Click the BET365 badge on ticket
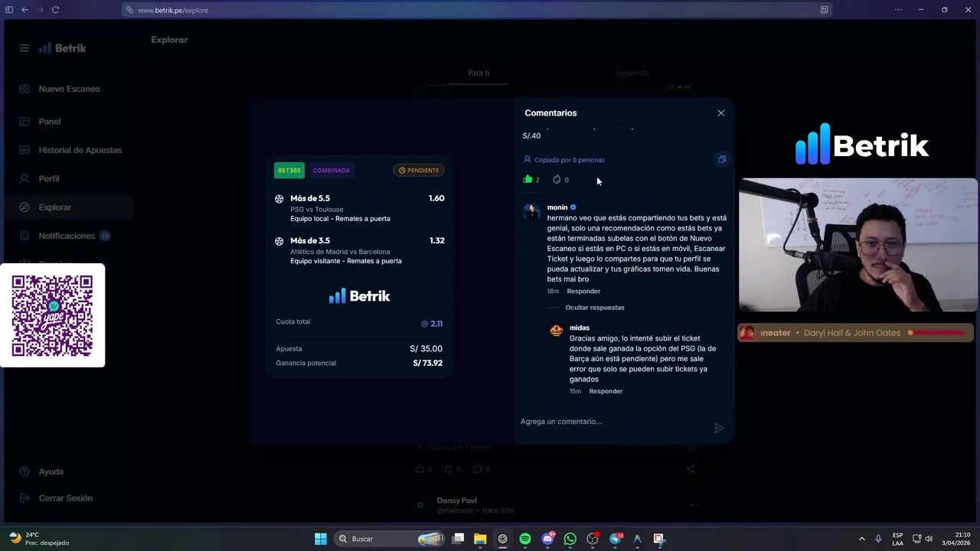The image size is (980, 551). coord(289,171)
